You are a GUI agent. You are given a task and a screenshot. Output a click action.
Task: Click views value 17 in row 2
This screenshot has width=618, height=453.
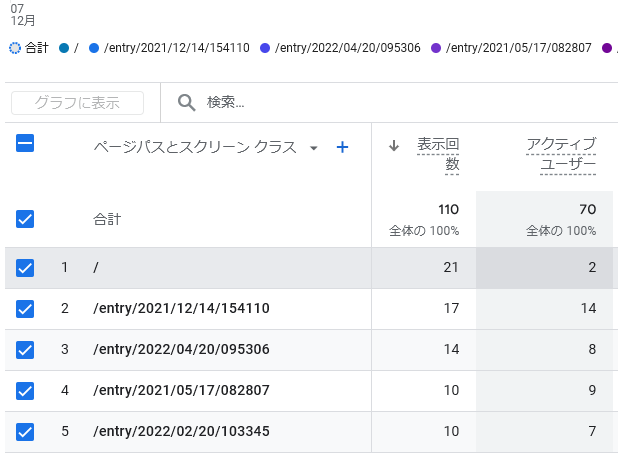click(451, 308)
